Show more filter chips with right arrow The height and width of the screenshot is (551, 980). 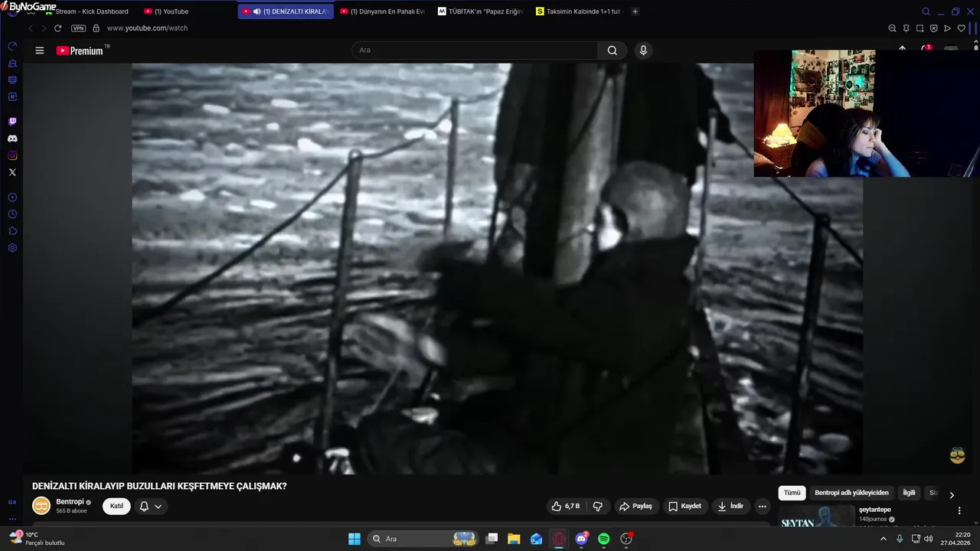click(952, 494)
